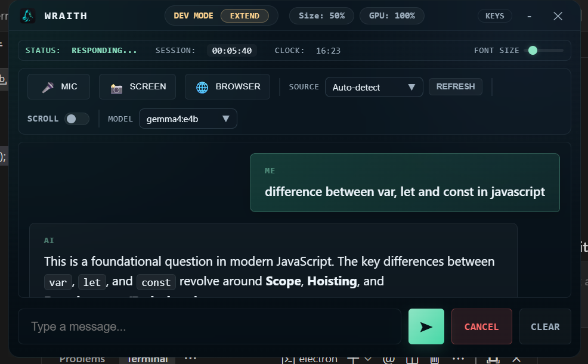Image resolution: width=588 pixels, height=364 pixels.
Task: Click the GPU: 100% indicator
Action: 392,15
